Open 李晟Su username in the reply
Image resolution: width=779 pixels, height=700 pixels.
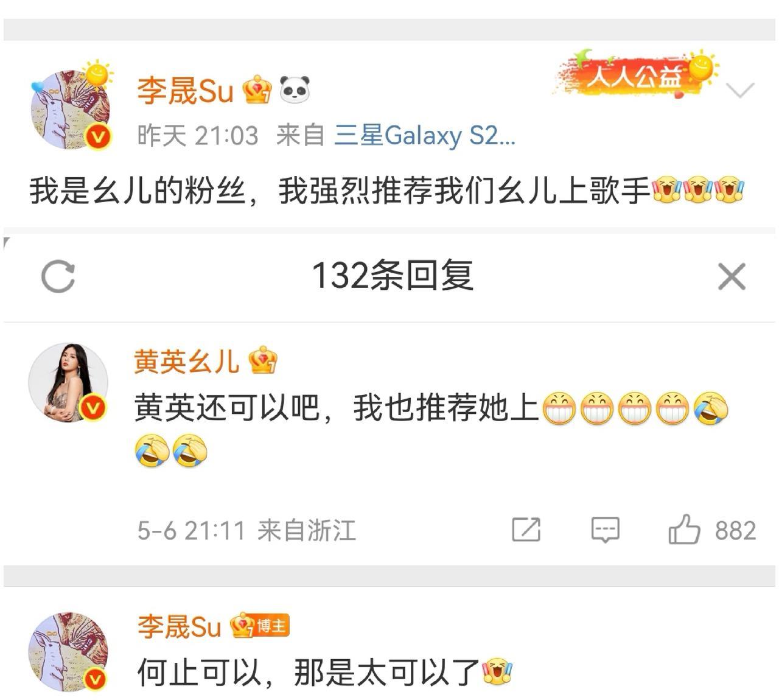tap(180, 626)
